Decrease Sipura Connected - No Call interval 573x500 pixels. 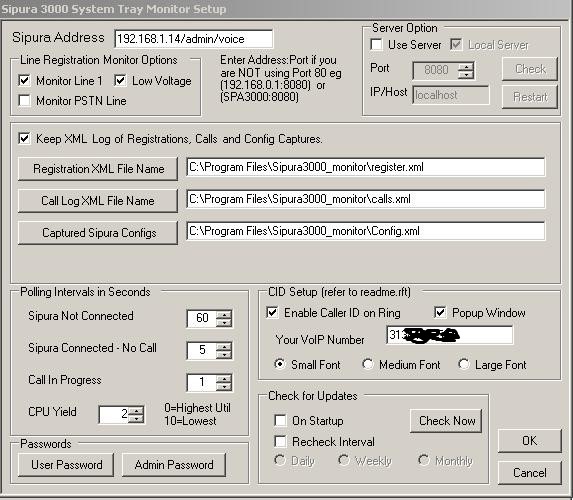tap(224, 355)
